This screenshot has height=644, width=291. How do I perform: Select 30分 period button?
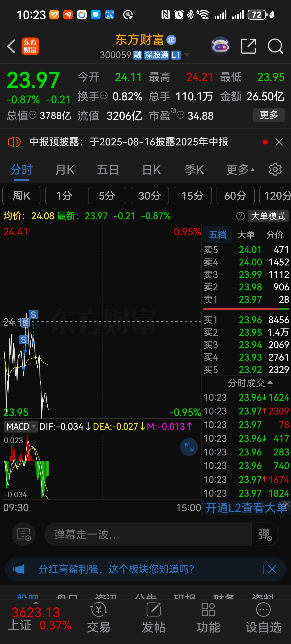pyautogui.click(x=150, y=195)
